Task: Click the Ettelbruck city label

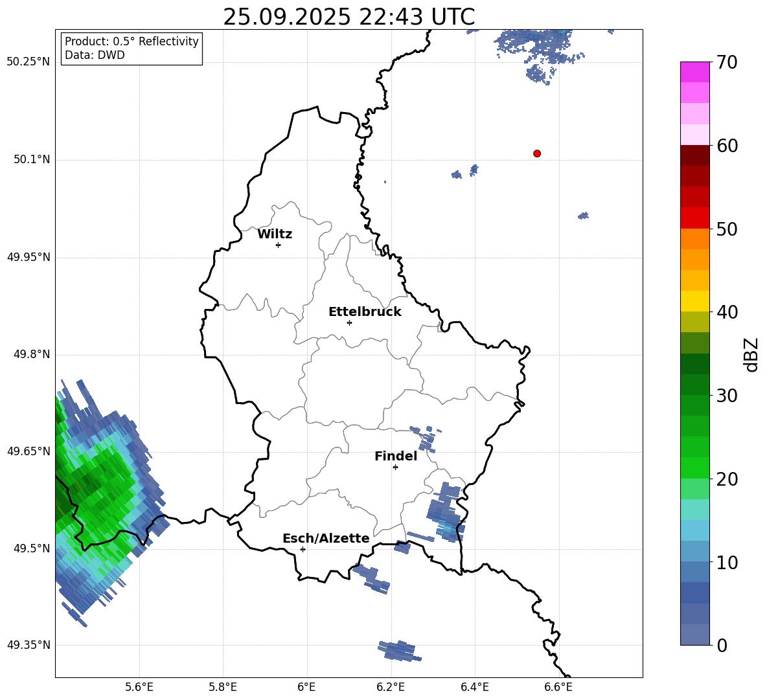Action: coord(365,312)
